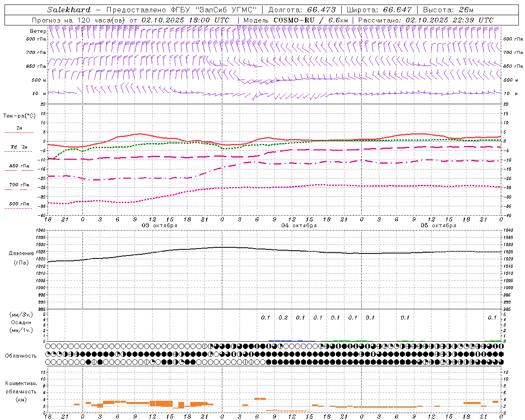Click the "Salekhard" station title
The image size is (525, 420).
point(68,10)
